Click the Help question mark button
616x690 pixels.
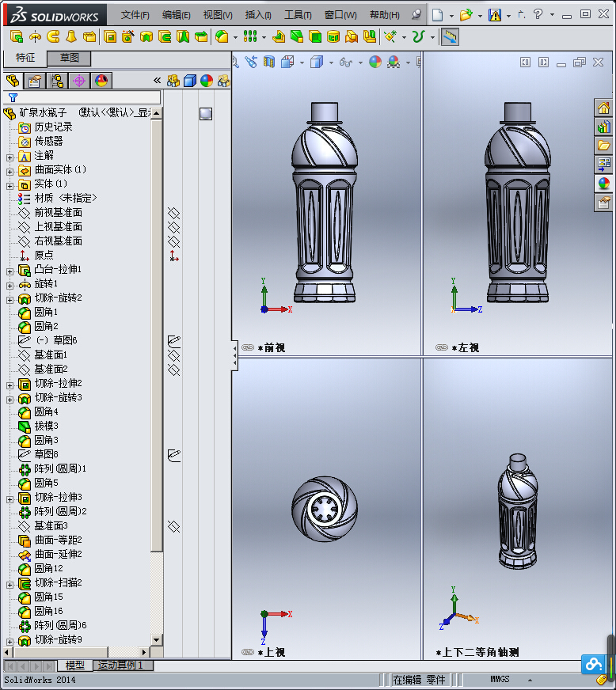pos(538,14)
